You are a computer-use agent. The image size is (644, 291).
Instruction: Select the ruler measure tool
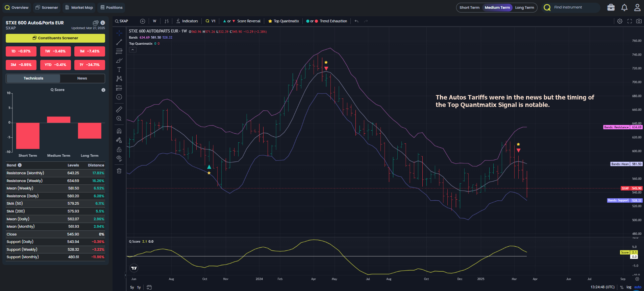[x=119, y=109]
